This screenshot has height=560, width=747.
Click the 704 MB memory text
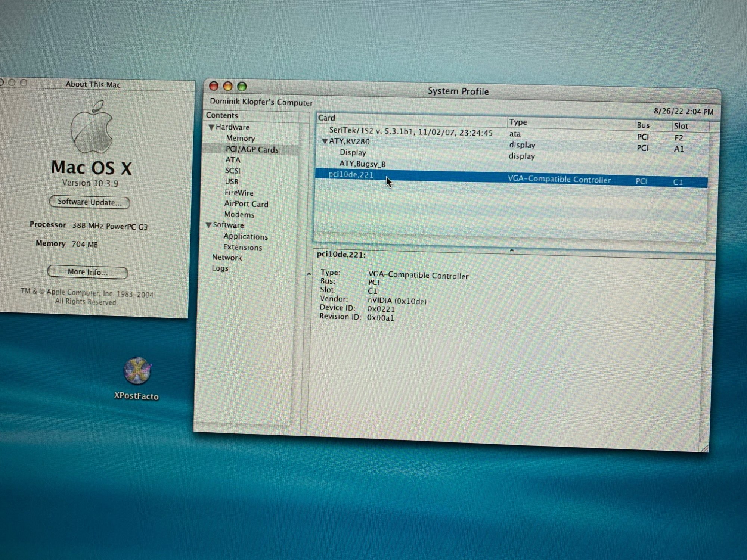coord(85,245)
